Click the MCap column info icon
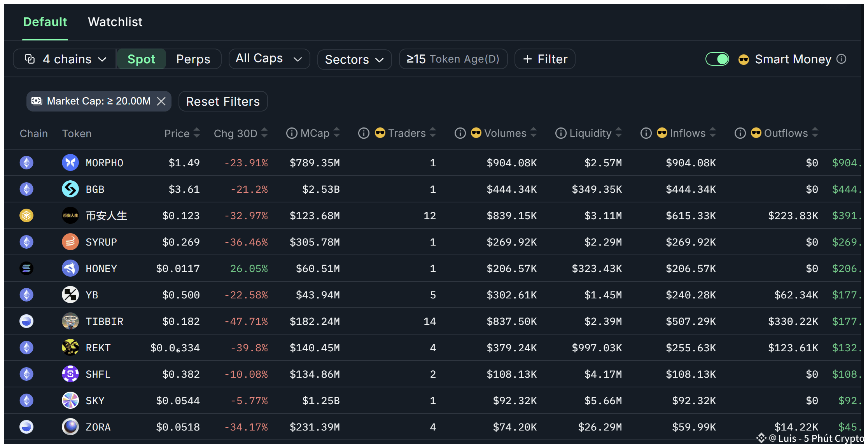This screenshot has width=868, height=448. 292,133
